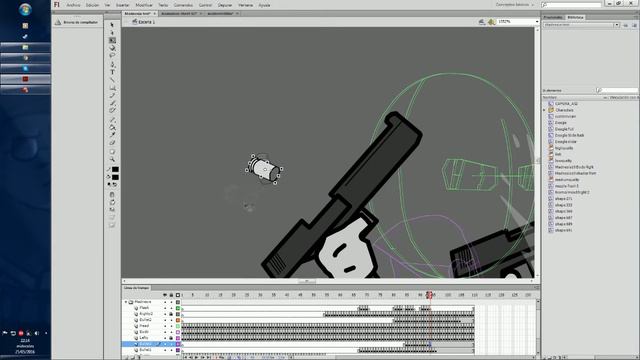Open the Modificar menu
Screen dimensions: 640x360
click(x=144, y=5)
